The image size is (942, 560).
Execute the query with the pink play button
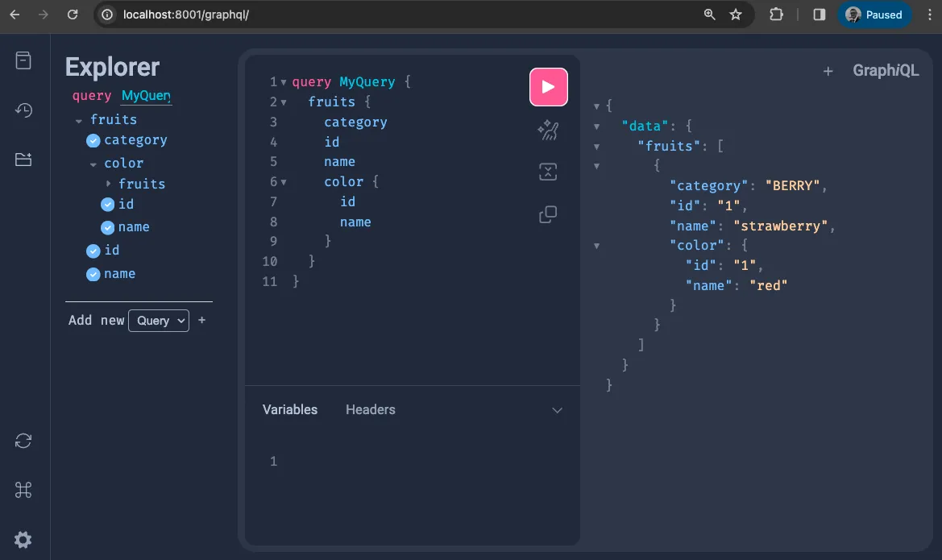point(549,86)
